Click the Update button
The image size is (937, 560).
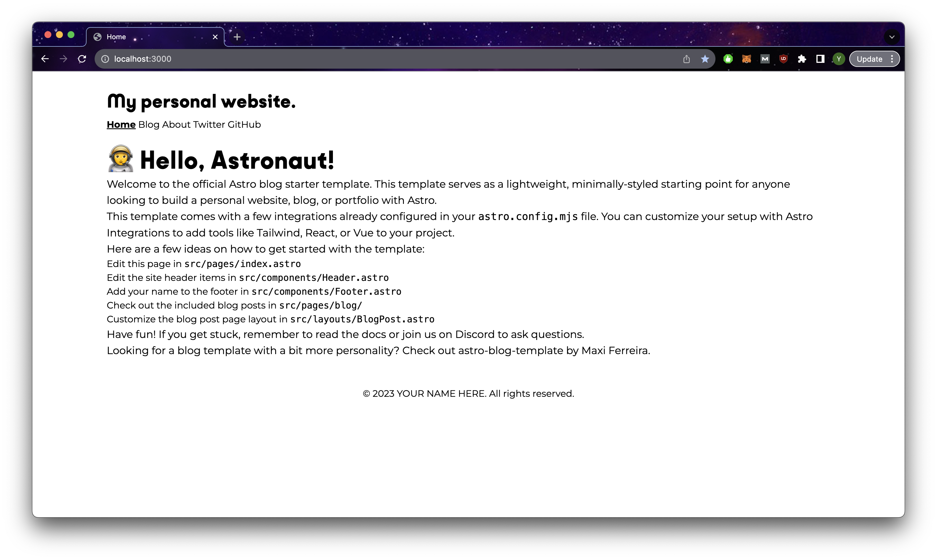pyautogui.click(x=869, y=59)
